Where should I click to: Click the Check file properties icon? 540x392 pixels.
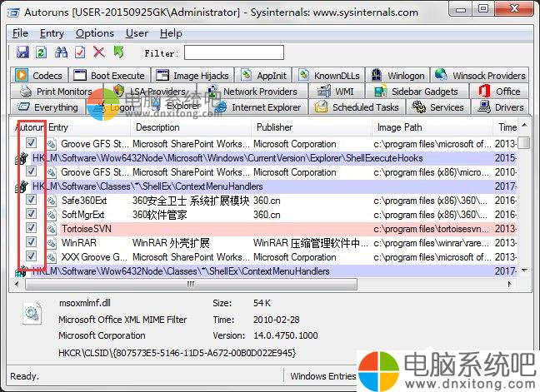[80, 52]
